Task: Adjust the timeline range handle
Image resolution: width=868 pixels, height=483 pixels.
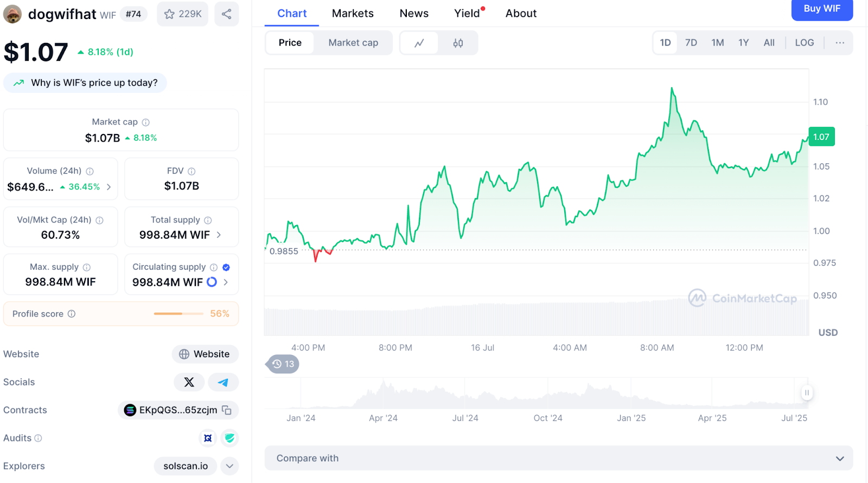Action: [807, 392]
